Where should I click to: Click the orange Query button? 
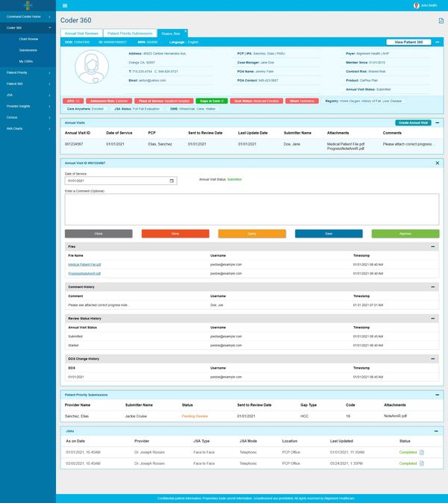point(252,234)
